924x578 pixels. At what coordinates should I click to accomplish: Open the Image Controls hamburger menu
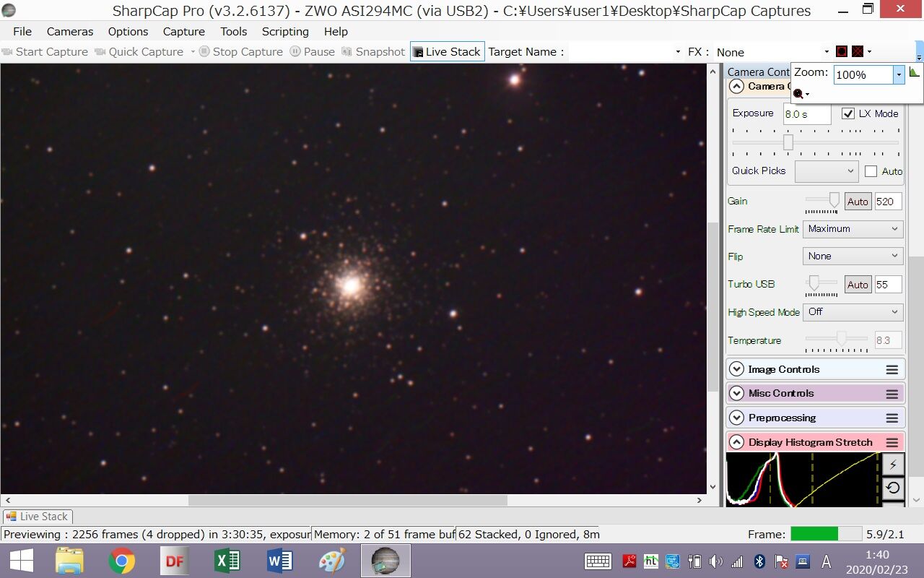click(x=892, y=369)
